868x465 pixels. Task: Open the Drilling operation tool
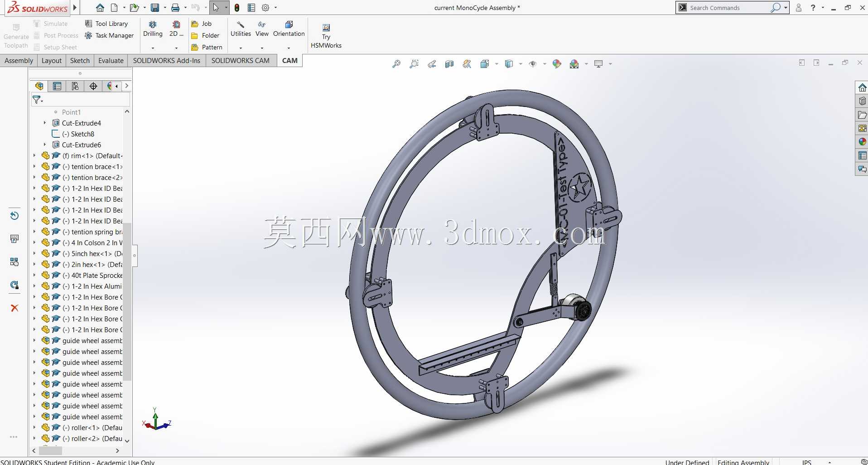(153, 29)
